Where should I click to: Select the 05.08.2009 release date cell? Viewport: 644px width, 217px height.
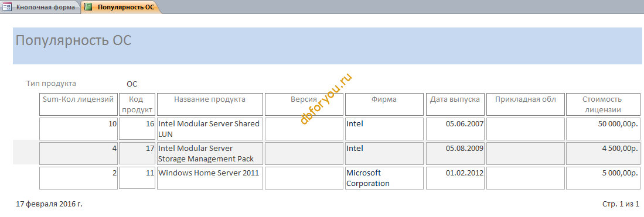pos(455,153)
